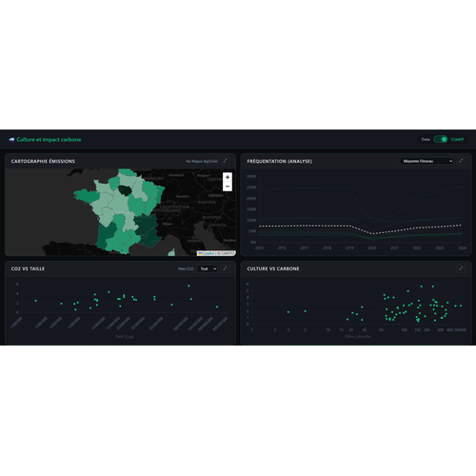
Task: Expand the Fréquentation (Analyse) panel fullscreen
Action: 461,161
